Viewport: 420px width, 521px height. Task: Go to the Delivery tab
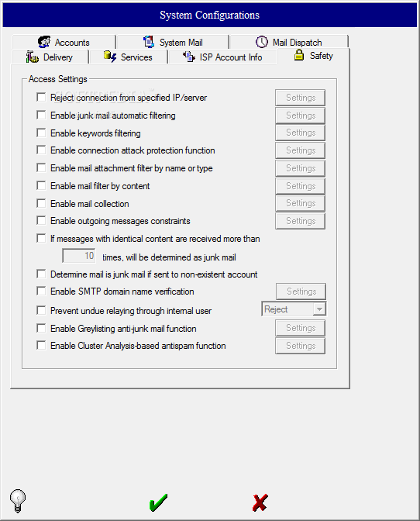tap(50, 57)
